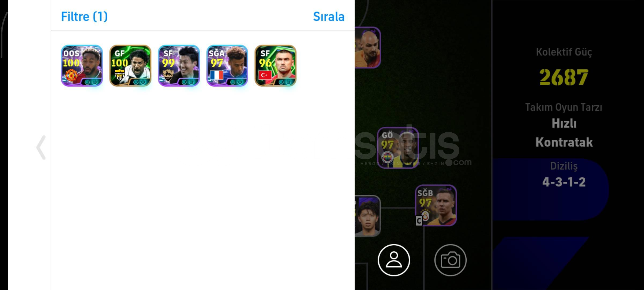
Task: Click the bald Galatasaray player card on pitch
Action: click(x=368, y=48)
